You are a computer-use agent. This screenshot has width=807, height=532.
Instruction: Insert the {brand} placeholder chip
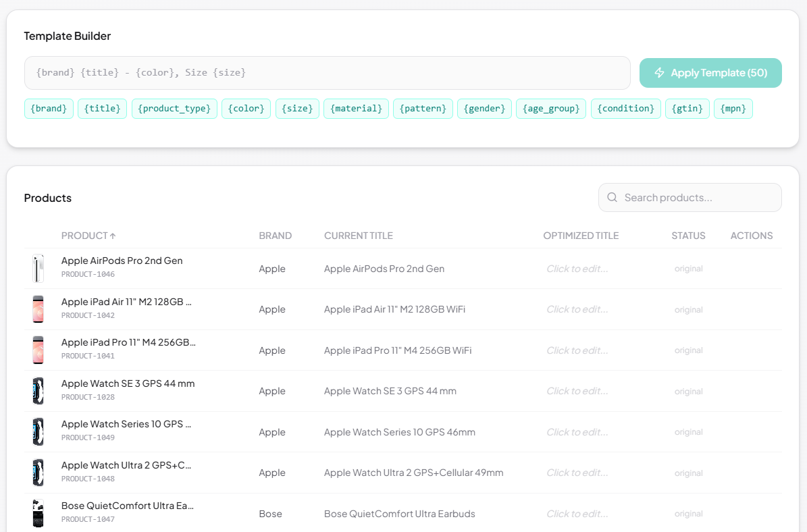coord(49,108)
